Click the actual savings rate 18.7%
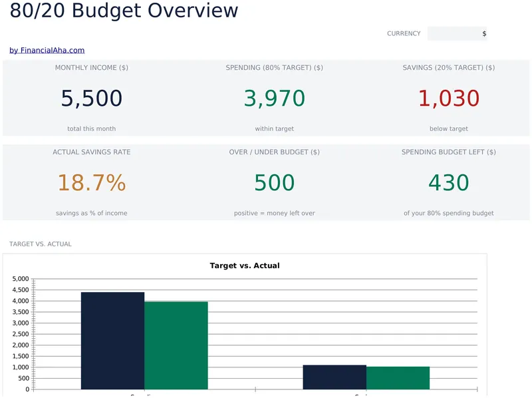This screenshot has width=532, height=398. pyautogui.click(x=92, y=183)
